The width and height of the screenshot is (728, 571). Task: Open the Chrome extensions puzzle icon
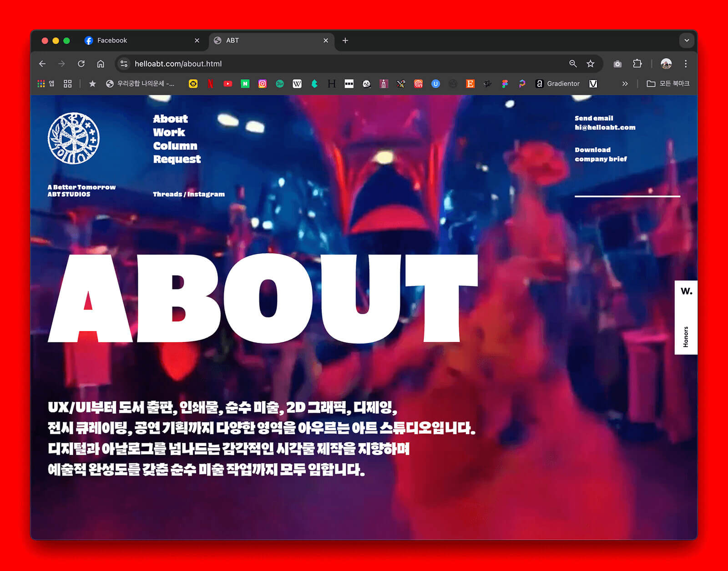(x=637, y=64)
